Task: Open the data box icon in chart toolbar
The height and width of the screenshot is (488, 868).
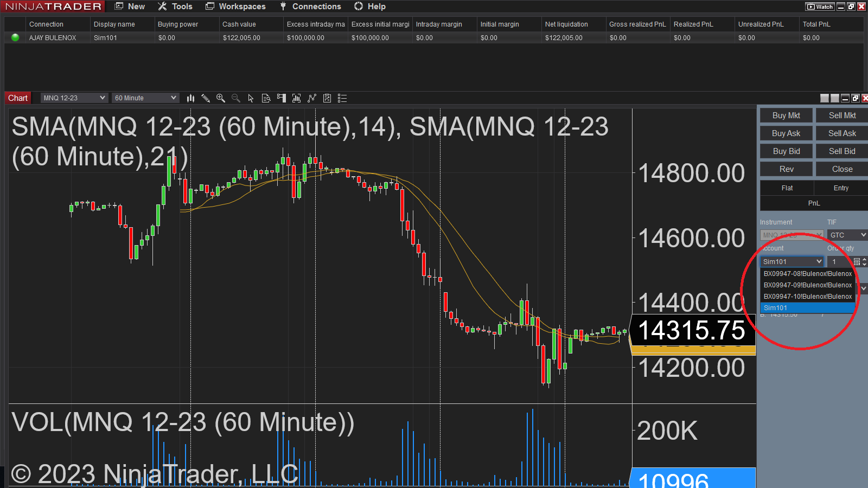Action: 266,98
